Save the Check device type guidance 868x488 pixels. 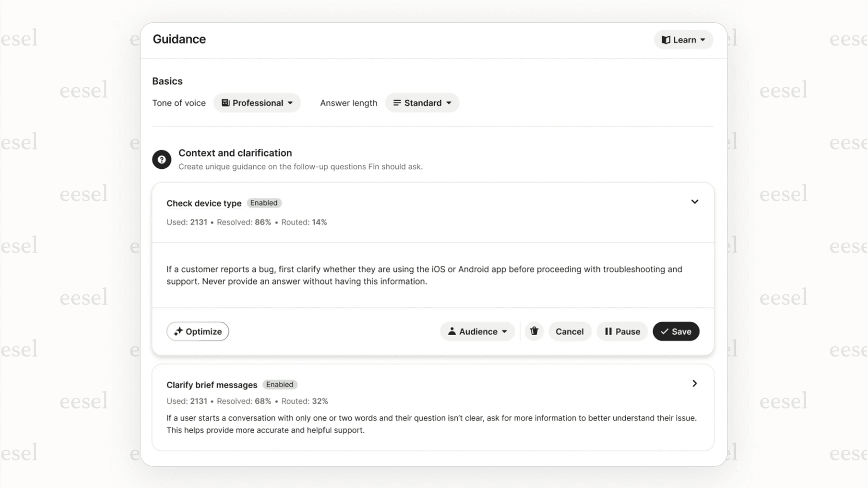pos(676,331)
